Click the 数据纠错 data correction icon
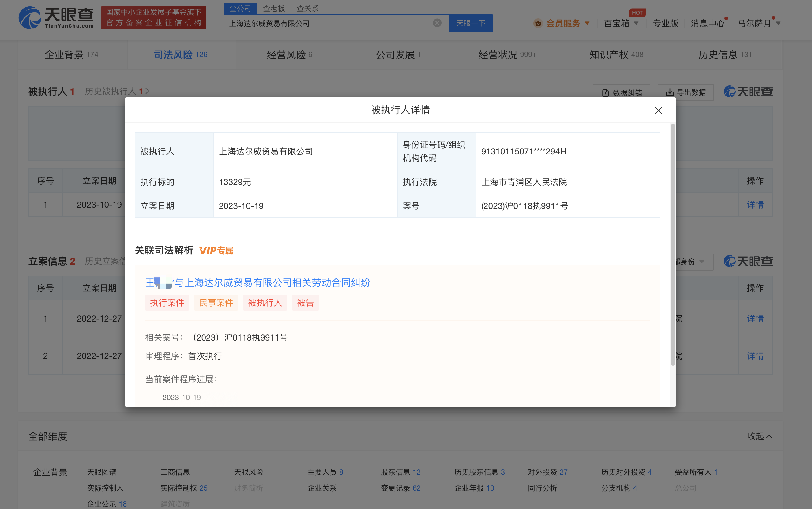Image resolution: width=812 pixels, height=509 pixels. (x=605, y=92)
